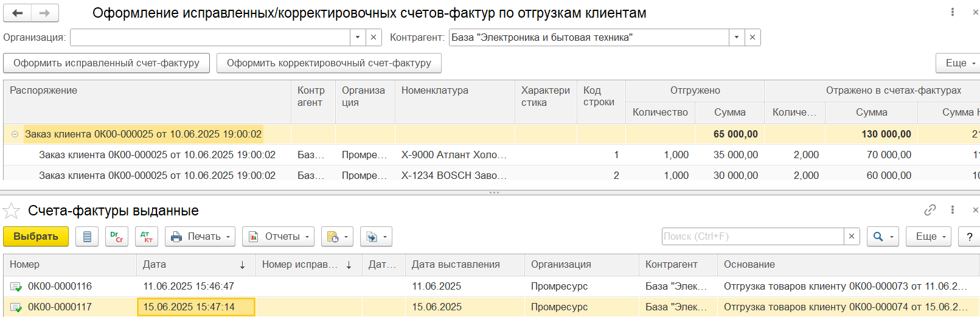Clear the search field with X
This screenshot has height=317, width=980.
(x=852, y=237)
